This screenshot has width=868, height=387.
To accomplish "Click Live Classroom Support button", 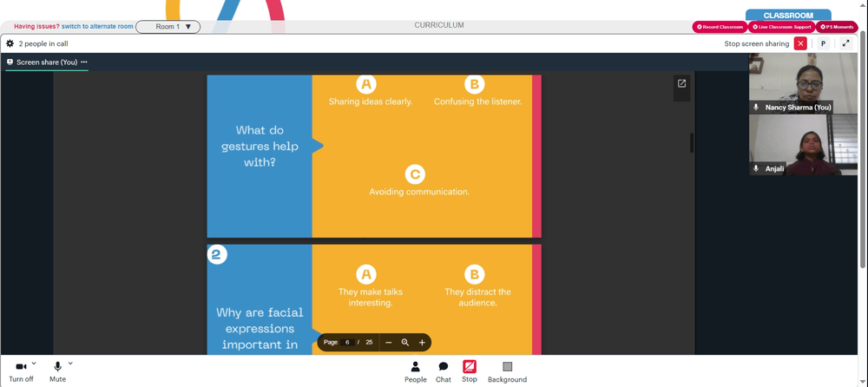I will [x=781, y=27].
